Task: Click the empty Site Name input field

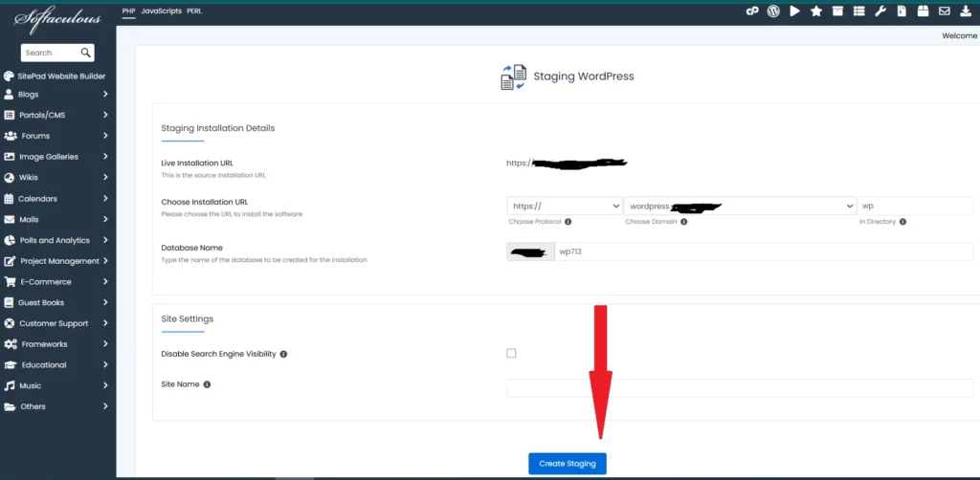Action: [x=740, y=387]
